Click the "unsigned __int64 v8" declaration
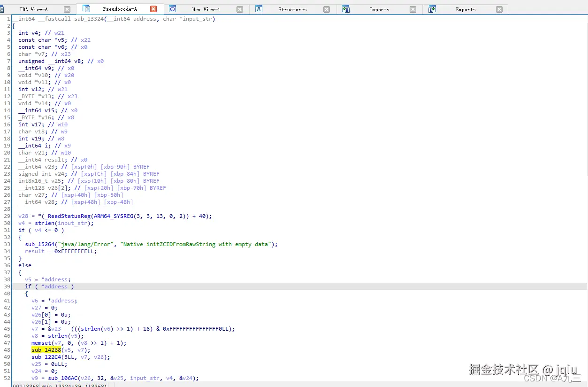Screen dimensions: 588x387 click(50, 61)
